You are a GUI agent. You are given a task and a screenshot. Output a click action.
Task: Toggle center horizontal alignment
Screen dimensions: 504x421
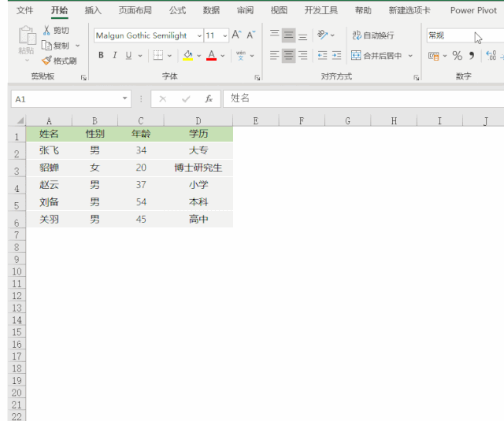point(288,56)
